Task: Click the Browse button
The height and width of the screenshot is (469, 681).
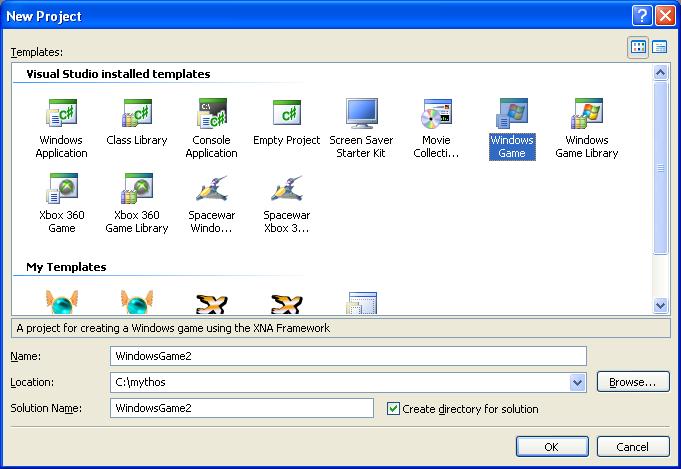Action: tap(633, 382)
